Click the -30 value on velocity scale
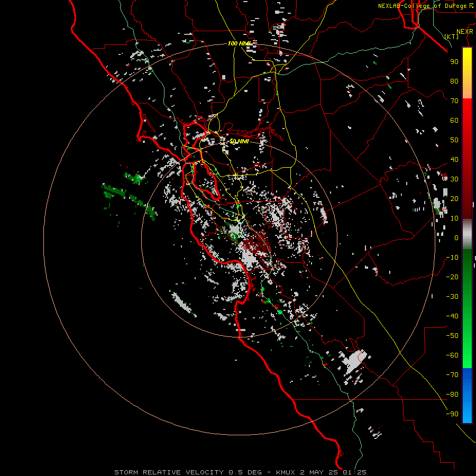Screen dimensions: 476x476 [452, 297]
